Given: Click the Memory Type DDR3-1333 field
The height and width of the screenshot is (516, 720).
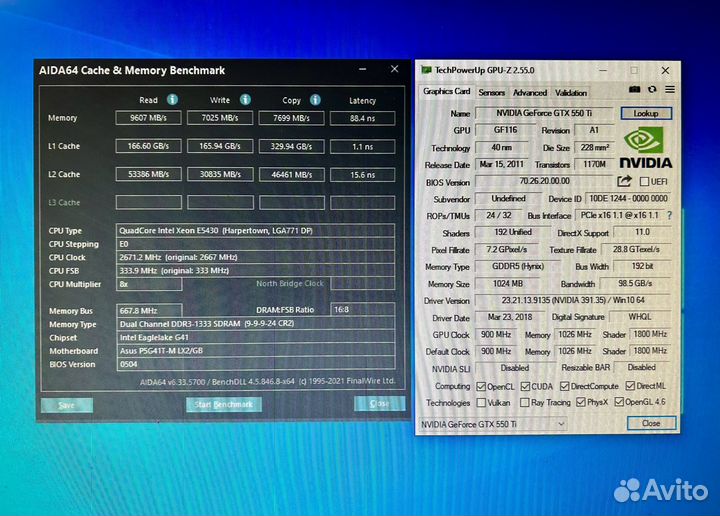Looking at the screenshot, I should coord(255,324).
